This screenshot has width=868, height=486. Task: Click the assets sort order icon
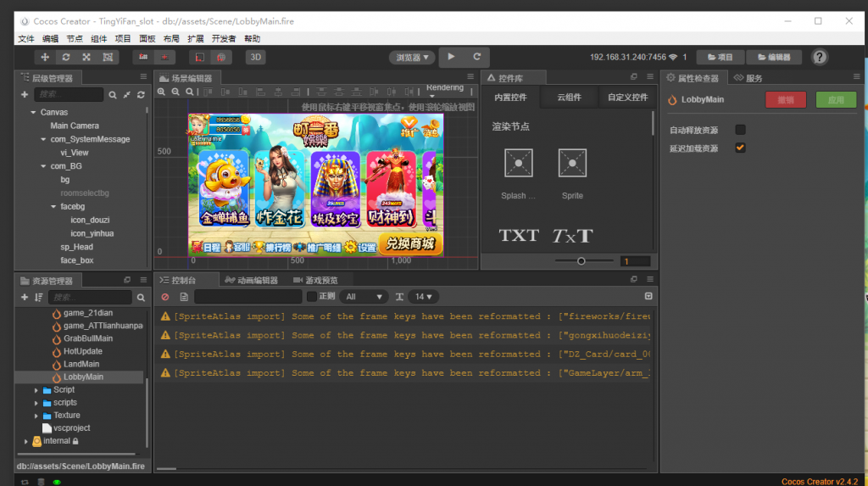(38, 298)
